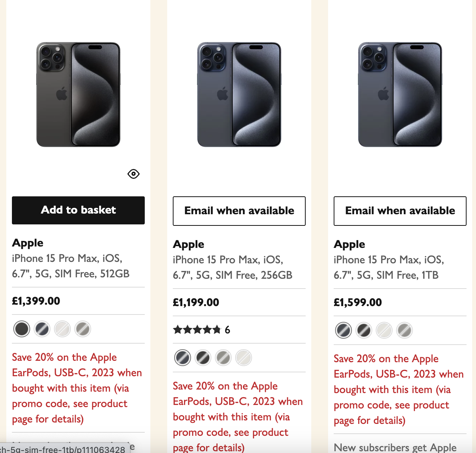Open the 512GB iPhone product image
This screenshot has height=453, width=476.
pyautogui.click(x=78, y=95)
